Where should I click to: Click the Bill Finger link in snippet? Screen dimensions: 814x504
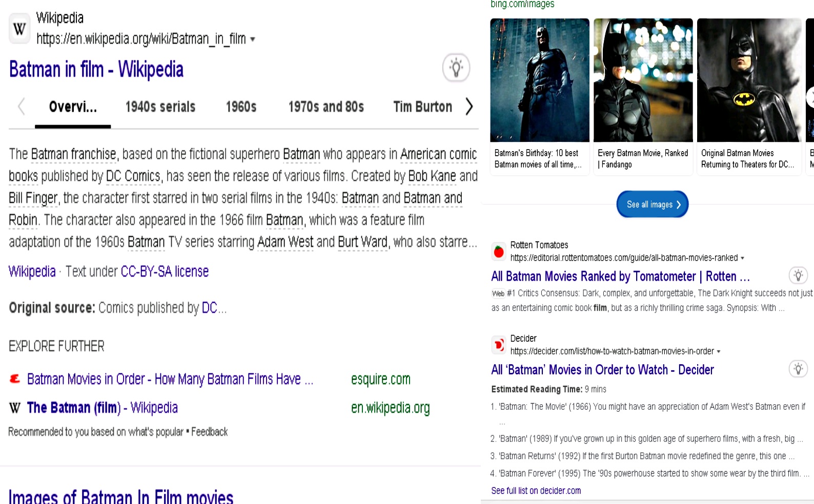33,198
